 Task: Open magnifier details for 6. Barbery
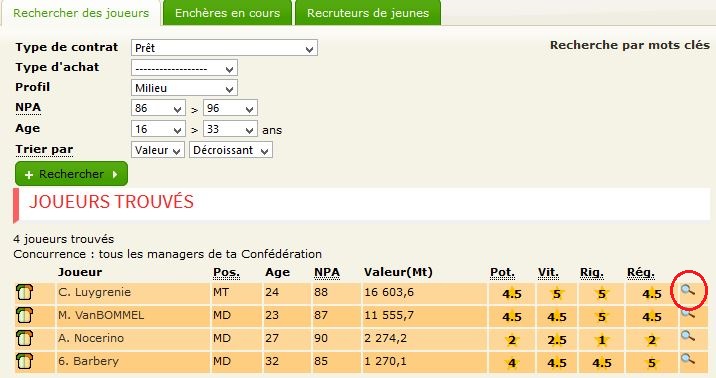pyautogui.click(x=688, y=359)
